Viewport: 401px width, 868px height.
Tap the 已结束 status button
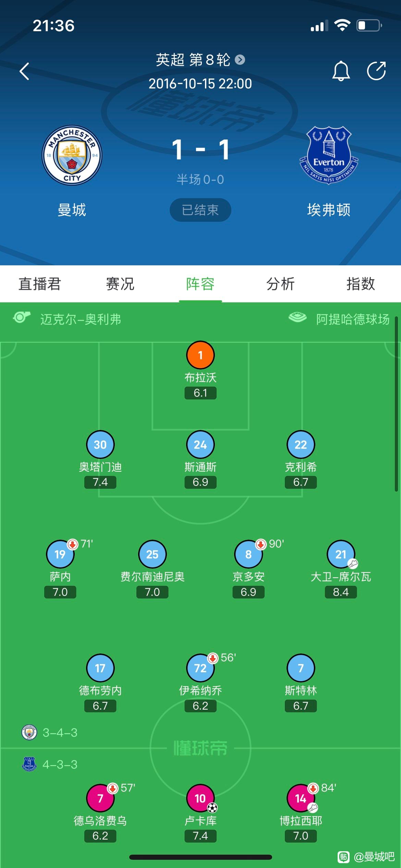(x=200, y=210)
